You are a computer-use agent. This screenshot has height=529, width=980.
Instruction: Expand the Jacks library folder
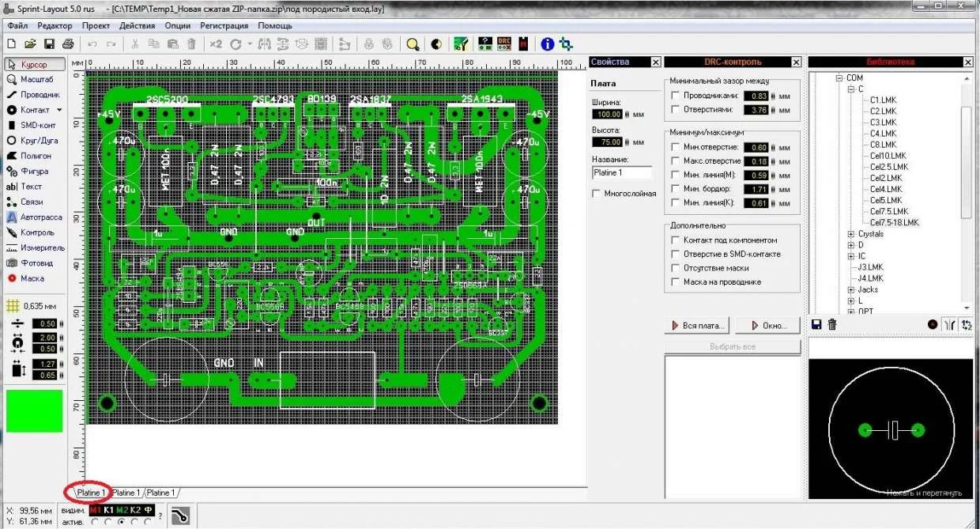(x=851, y=289)
